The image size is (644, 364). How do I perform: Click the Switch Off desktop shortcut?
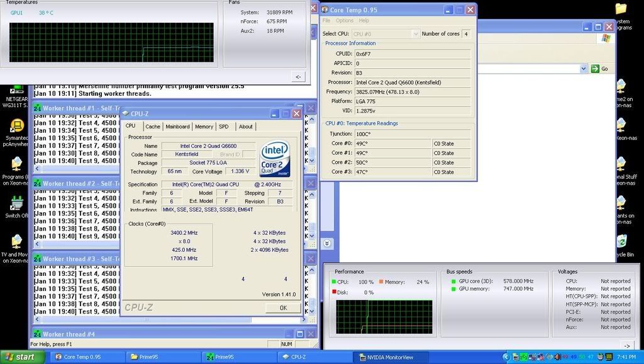tap(16, 207)
